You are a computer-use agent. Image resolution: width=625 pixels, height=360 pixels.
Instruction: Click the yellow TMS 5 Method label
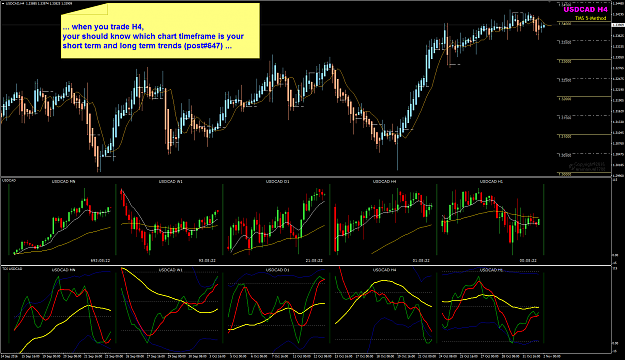(590, 18)
